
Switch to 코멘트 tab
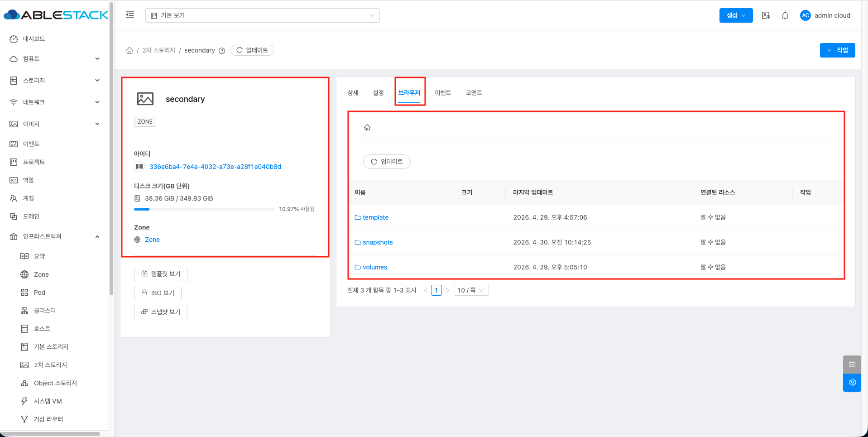[x=474, y=93]
